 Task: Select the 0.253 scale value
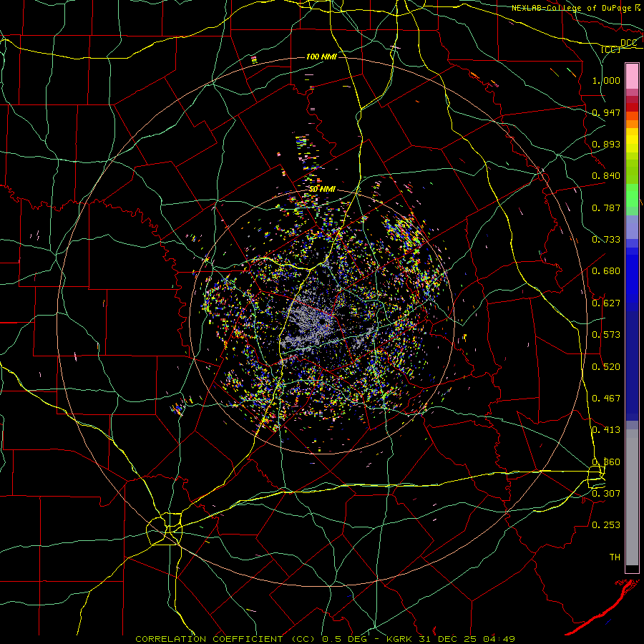(x=606, y=525)
